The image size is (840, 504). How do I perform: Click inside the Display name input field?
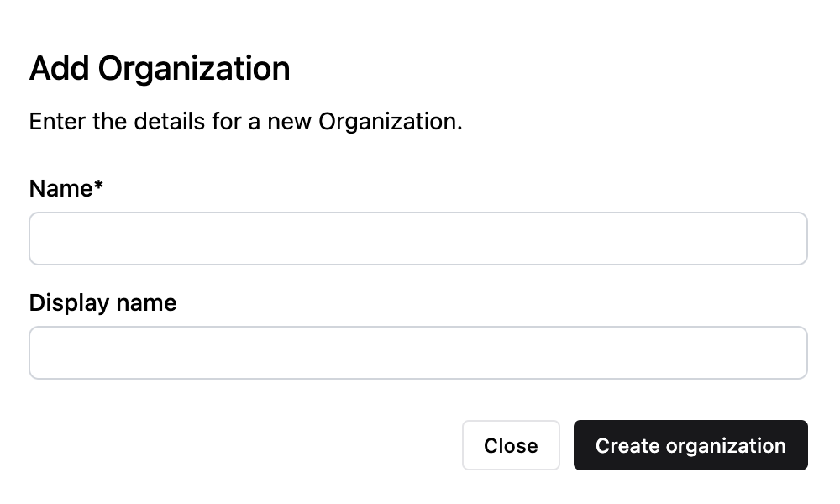[x=417, y=352]
